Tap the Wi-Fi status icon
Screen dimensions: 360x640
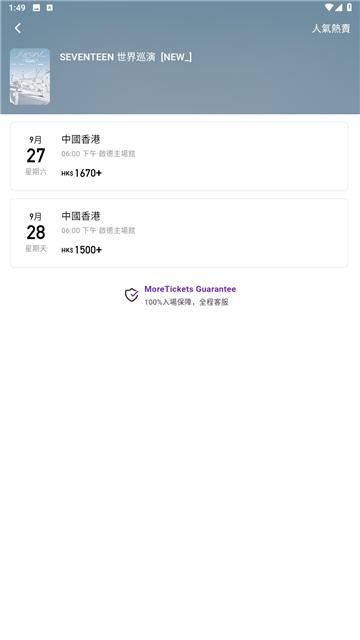[329, 7]
